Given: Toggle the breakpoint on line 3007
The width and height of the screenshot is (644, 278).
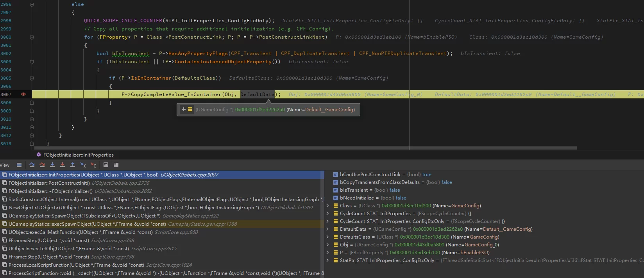Looking at the screenshot, I should click(x=23, y=94).
